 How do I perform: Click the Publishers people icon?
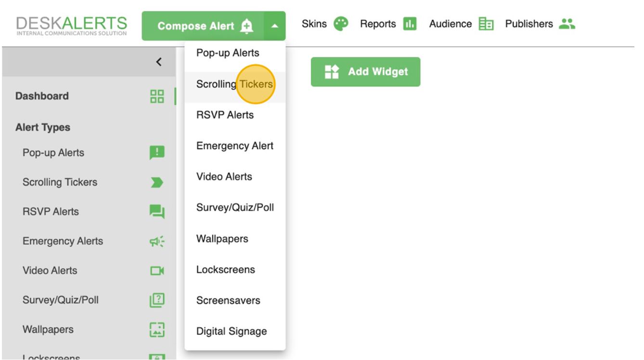(567, 24)
